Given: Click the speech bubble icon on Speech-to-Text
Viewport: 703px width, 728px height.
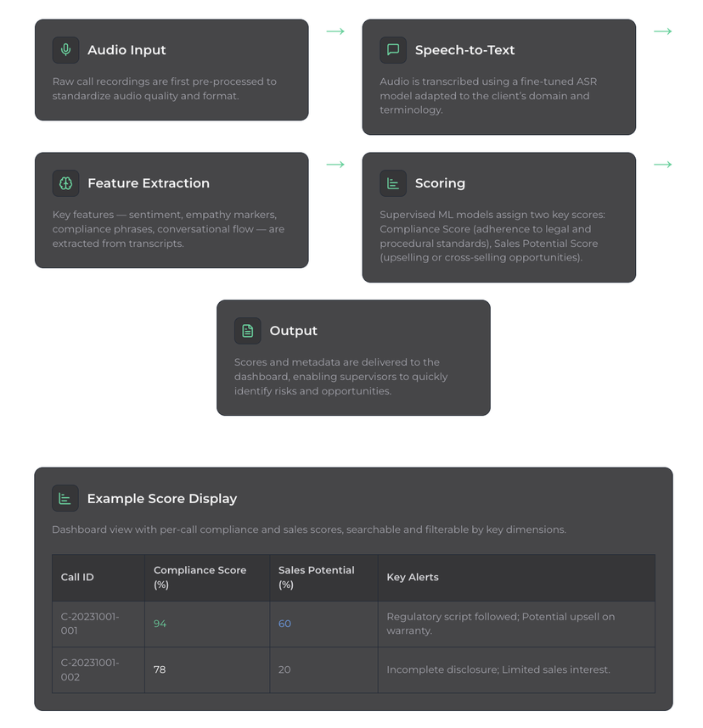Looking at the screenshot, I should (393, 50).
